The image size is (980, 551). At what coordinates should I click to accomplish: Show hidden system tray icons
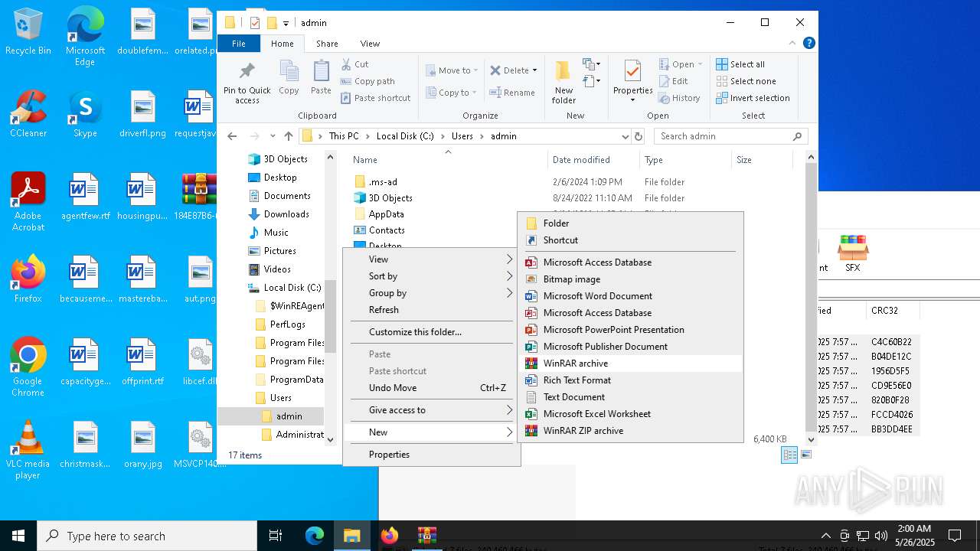pos(825,536)
